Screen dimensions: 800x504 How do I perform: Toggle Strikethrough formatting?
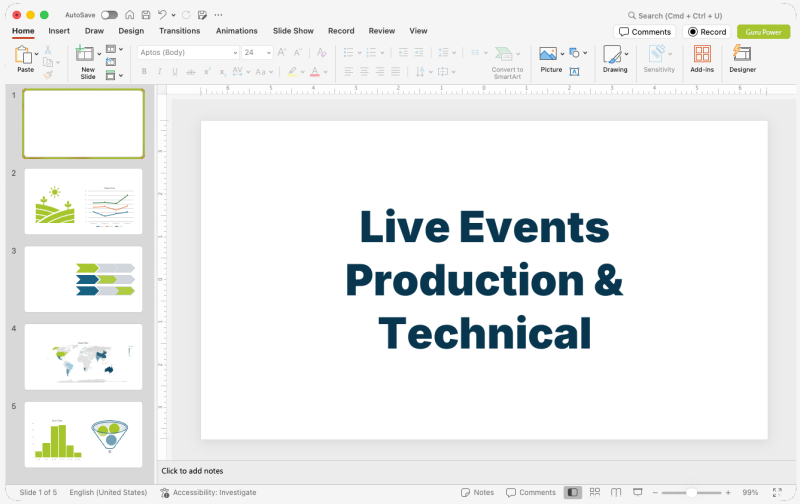coord(190,72)
